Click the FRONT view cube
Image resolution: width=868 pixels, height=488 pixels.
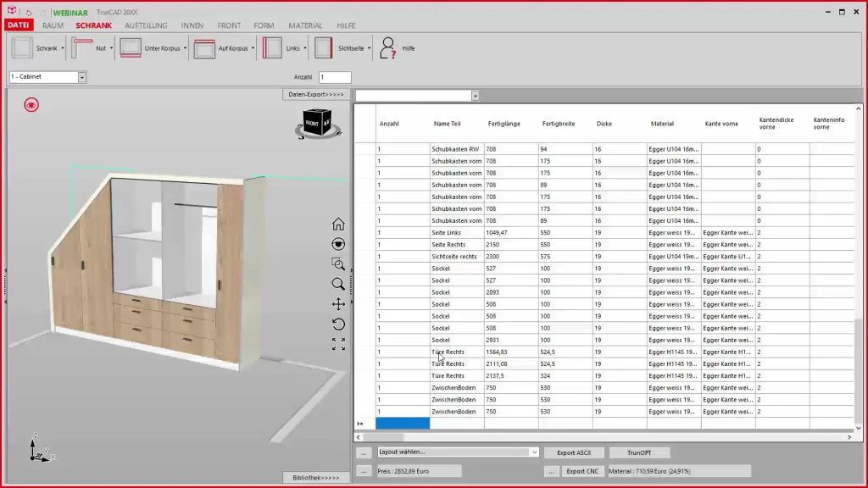(317, 124)
